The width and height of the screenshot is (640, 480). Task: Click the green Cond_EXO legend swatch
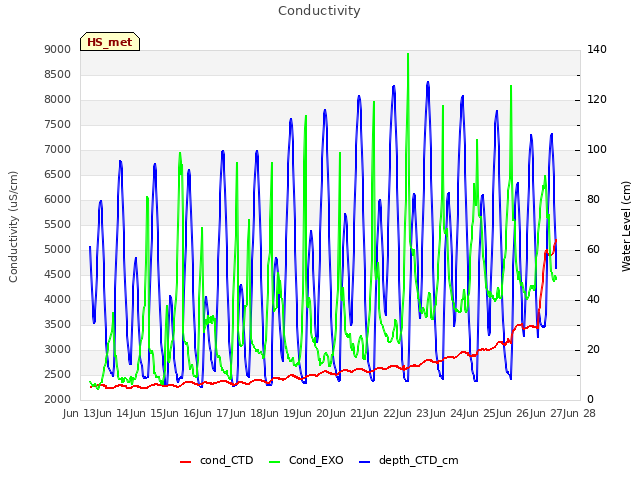(x=275, y=462)
